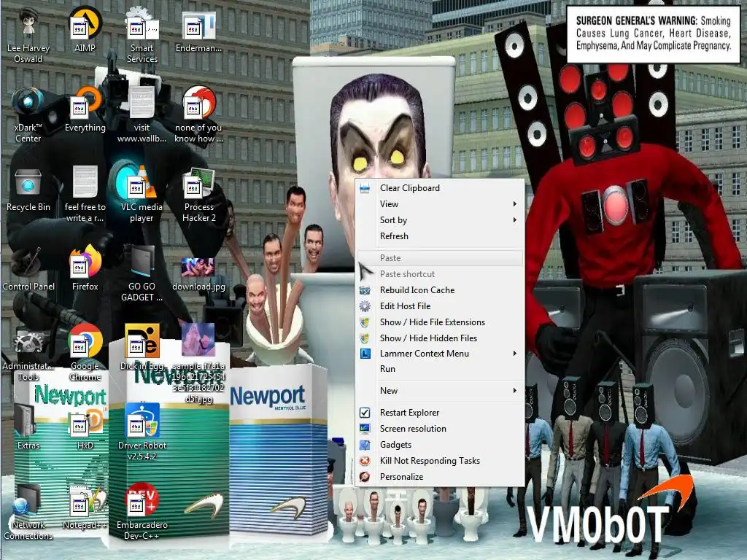Select the Google Chrome shortcut
This screenshot has height=560, width=747.
[85, 354]
